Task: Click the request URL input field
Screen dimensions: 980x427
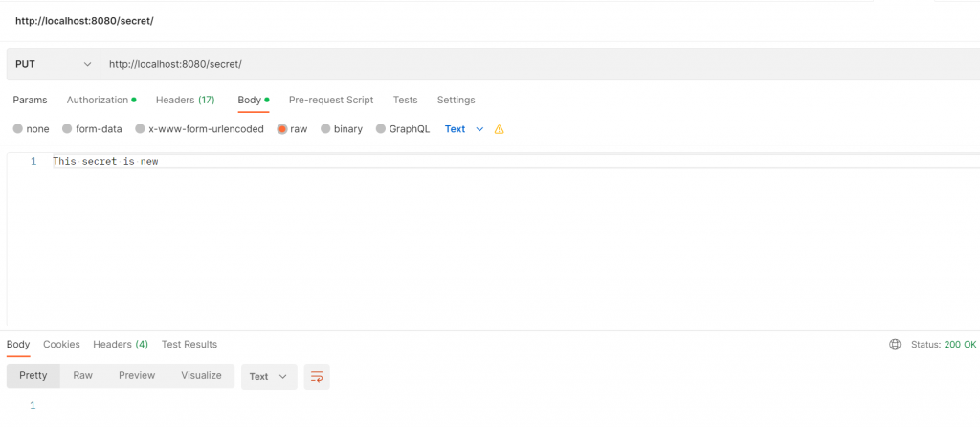Action: pyautogui.click(x=540, y=64)
